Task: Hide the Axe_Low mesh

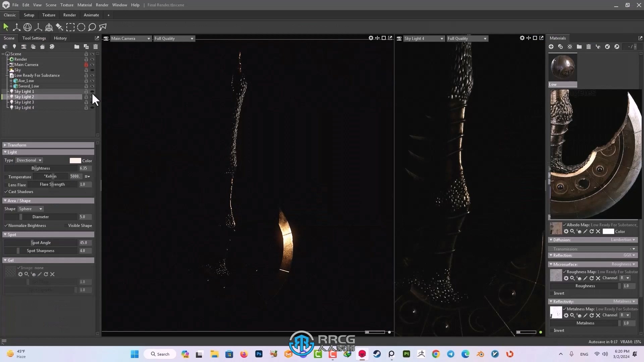Action: coord(92,81)
